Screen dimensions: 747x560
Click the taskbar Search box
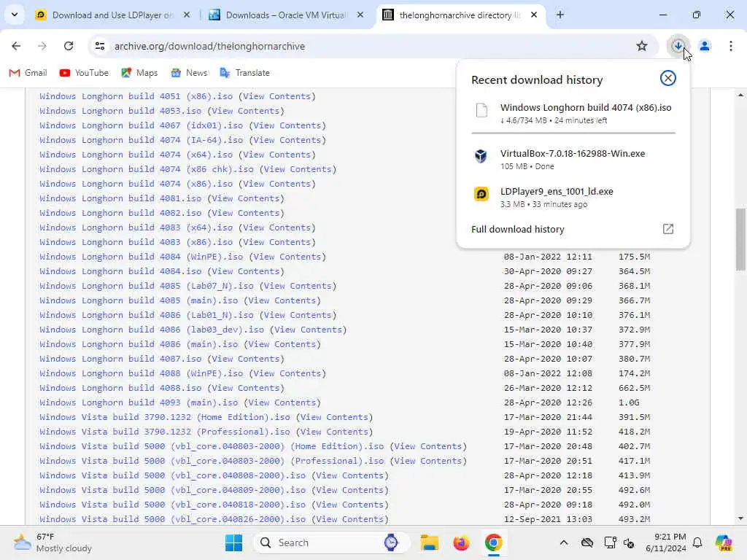coord(332,542)
